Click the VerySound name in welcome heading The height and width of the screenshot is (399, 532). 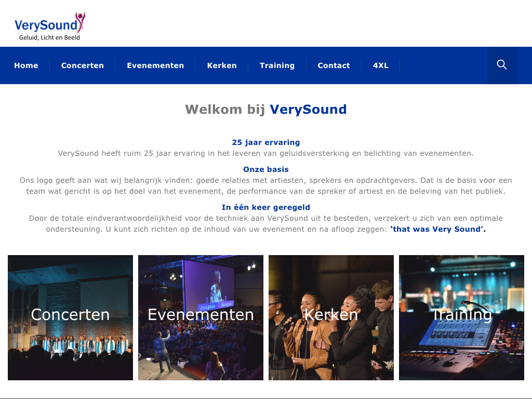coord(308,109)
